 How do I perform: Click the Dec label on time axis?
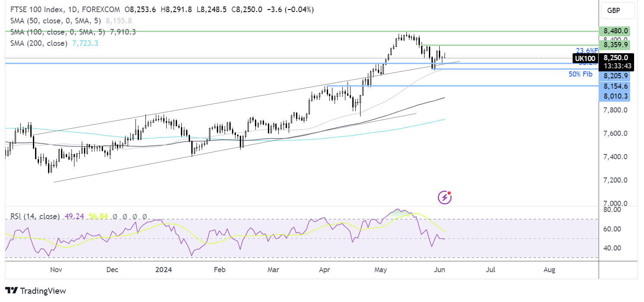(112, 270)
